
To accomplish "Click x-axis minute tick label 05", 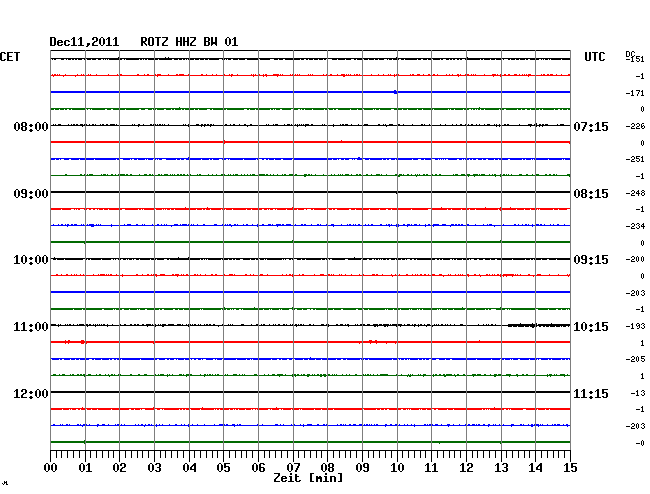I will pyautogui.click(x=223, y=467).
